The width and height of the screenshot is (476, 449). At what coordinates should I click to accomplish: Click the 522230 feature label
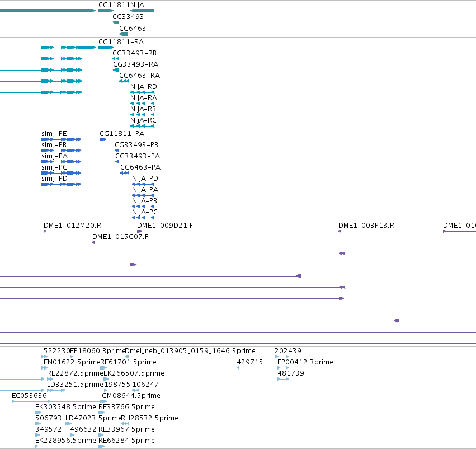point(56,351)
